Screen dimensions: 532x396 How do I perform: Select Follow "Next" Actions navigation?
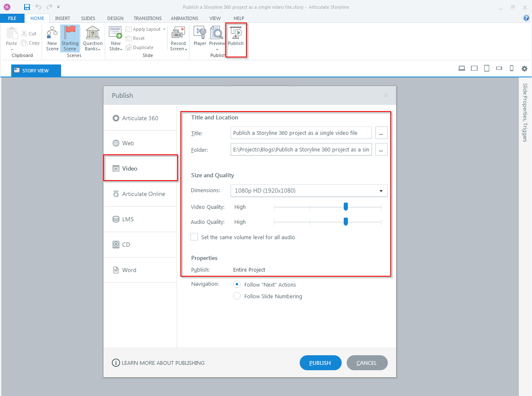pos(237,285)
